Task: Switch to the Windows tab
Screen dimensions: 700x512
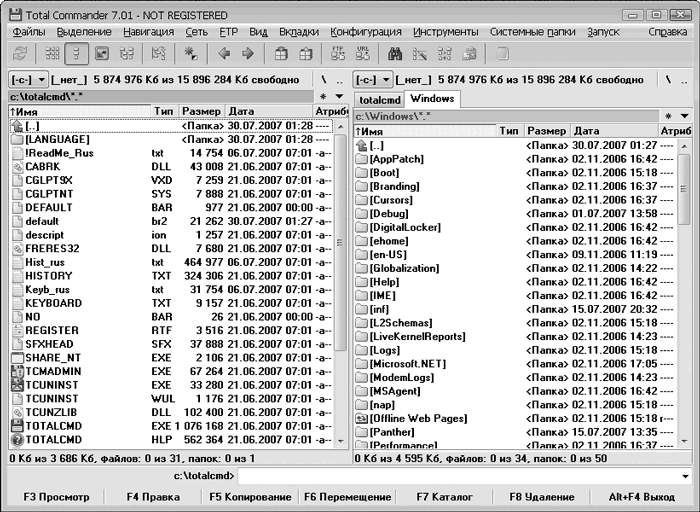Action: coord(432,99)
